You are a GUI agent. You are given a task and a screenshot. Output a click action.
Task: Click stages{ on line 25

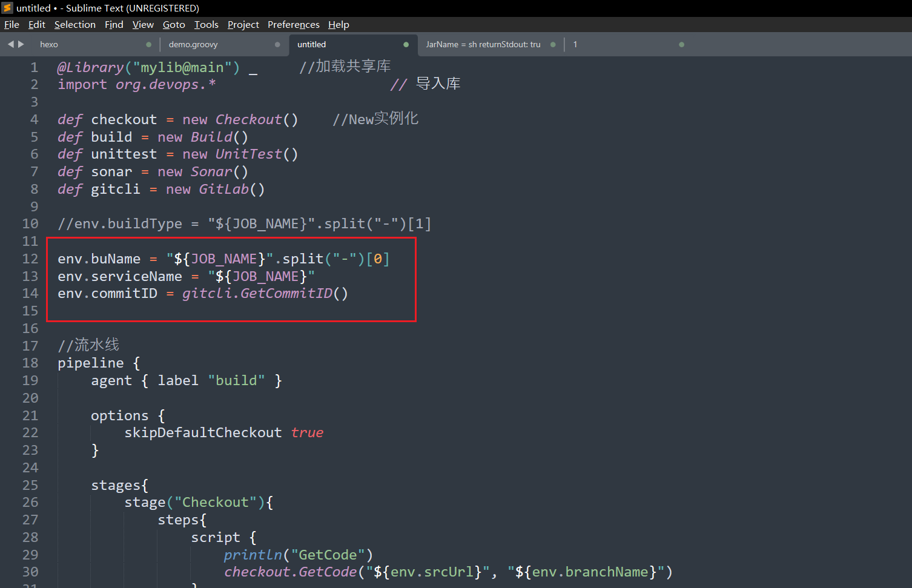[120, 486]
